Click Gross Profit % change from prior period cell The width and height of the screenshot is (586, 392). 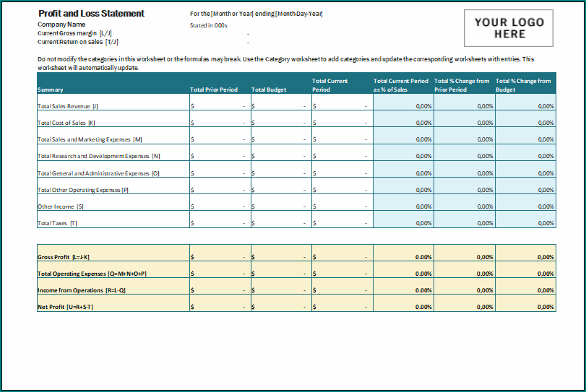(x=465, y=253)
